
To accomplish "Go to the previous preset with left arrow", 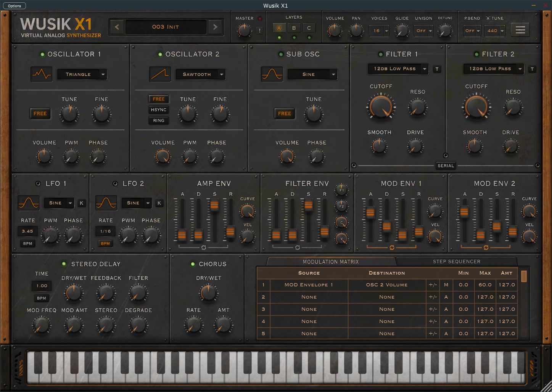I will click(117, 27).
